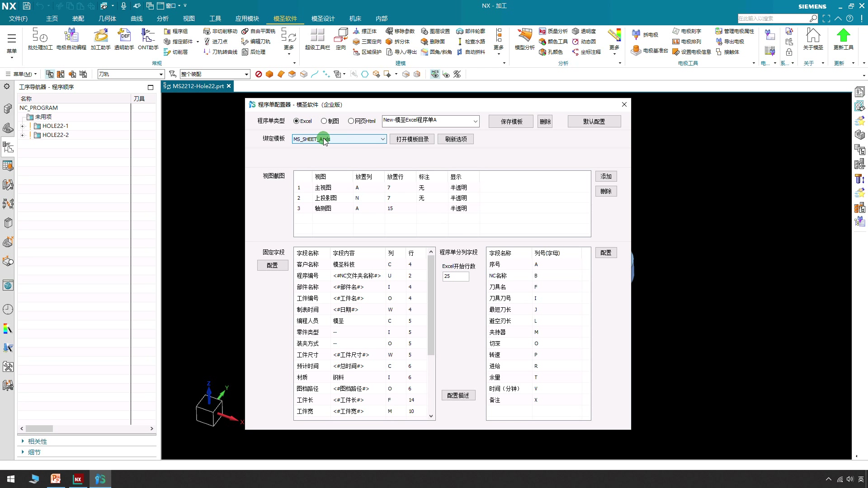The height and width of the screenshot is (488, 868).
Task: Switch to the 模圣设计 ribbon tab
Action: click(x=323, y=19)
